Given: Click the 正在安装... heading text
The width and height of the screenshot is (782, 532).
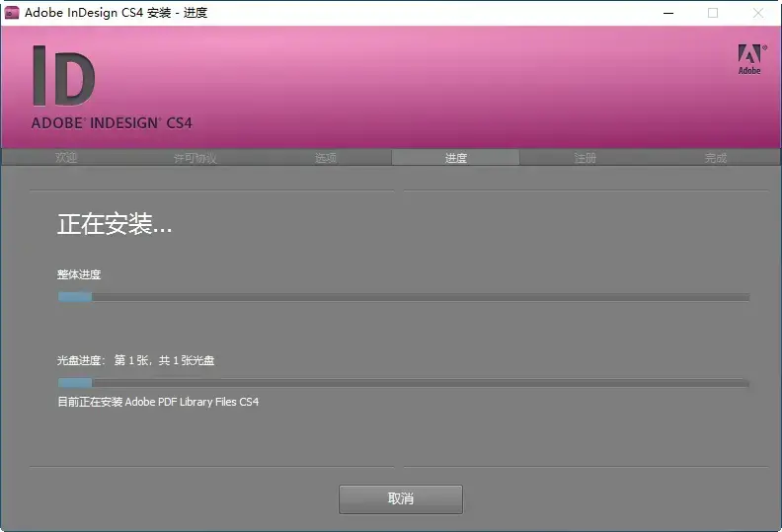Looking at the screenshot, I should 115,224.
